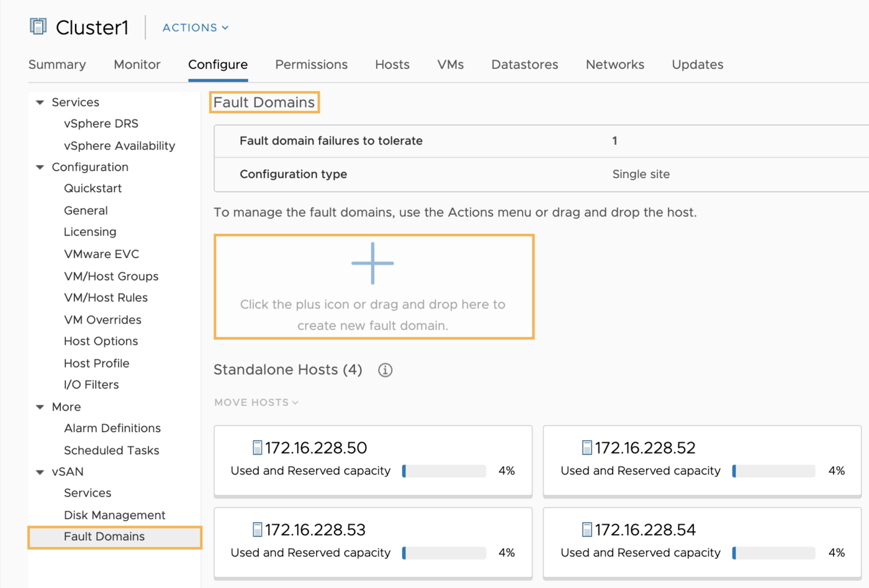Select vSphere DRS in sidebar
Screen dimensions: 869x588
pyautogui.click(x=101, y=123)
